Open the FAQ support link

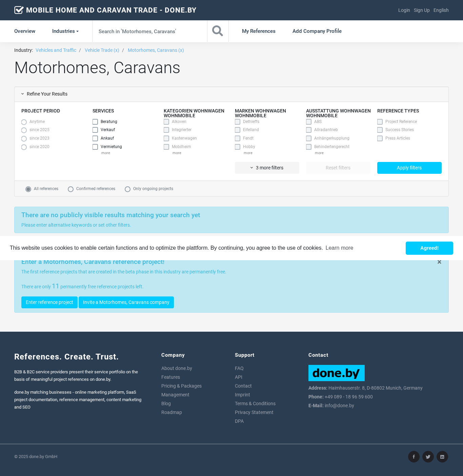point(239,368)
